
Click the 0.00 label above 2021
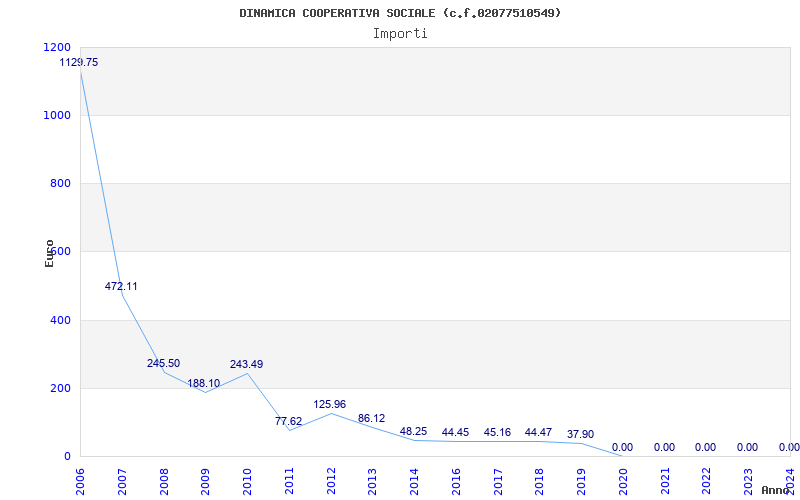point(664,447)
